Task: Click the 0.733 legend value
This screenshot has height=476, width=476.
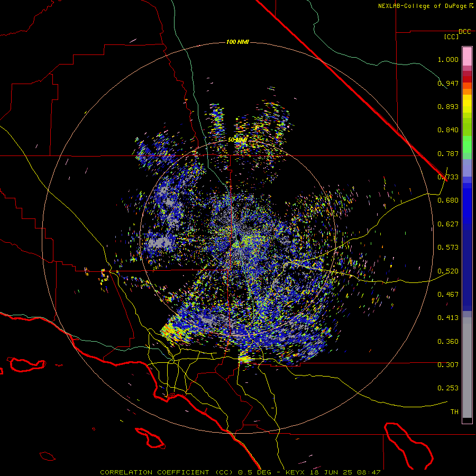Action: (448, 177)
